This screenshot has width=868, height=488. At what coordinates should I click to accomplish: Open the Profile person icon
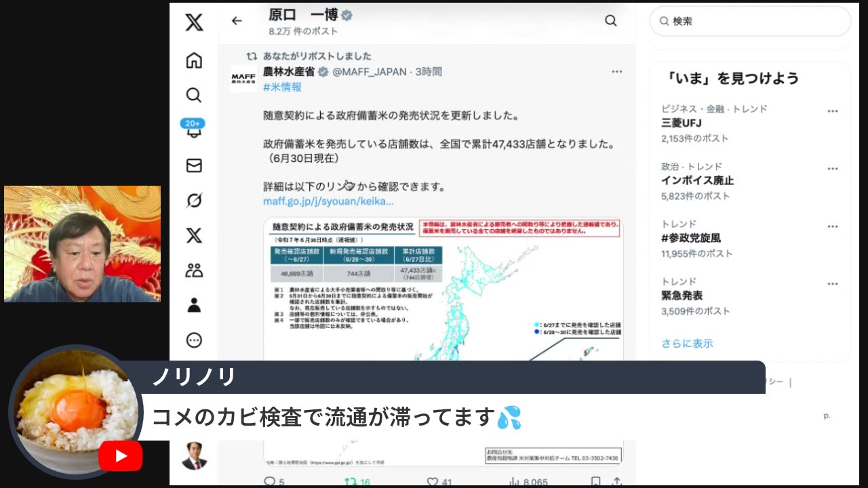pos(194,305)
